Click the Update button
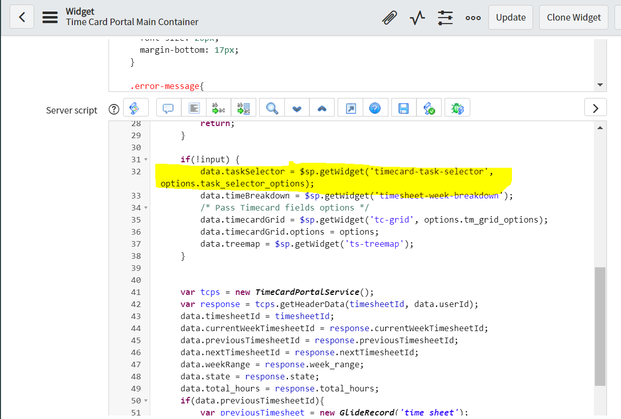The height and width of the screenshot is (419, 621). coord(511,17)
